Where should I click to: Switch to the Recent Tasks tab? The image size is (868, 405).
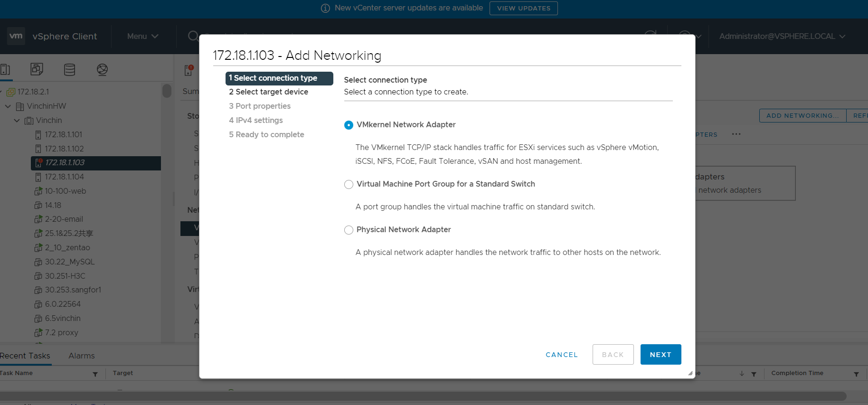pyautogui.click(x=25, y=356)
